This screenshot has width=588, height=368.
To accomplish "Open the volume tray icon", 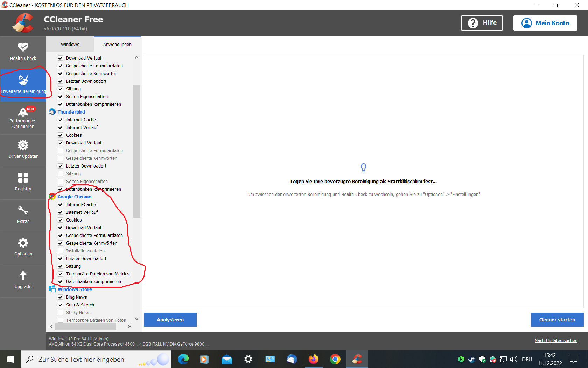I will (513, 359).
